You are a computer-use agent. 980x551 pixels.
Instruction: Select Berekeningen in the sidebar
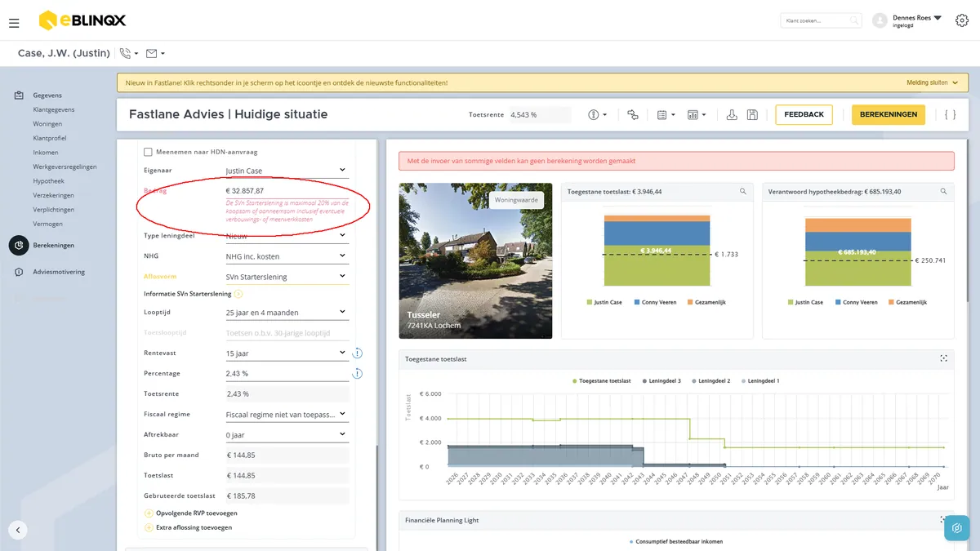54,246
